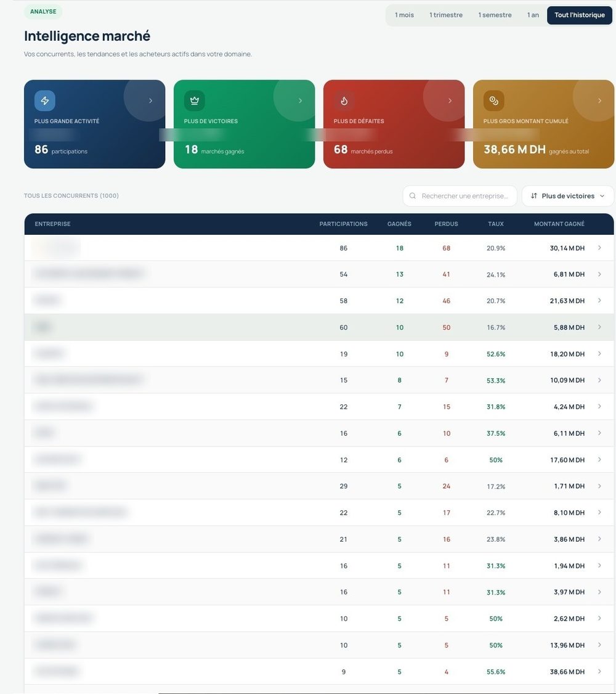
Task: Open row chevron for 5,88 M DH
Action: pos(599,327)
